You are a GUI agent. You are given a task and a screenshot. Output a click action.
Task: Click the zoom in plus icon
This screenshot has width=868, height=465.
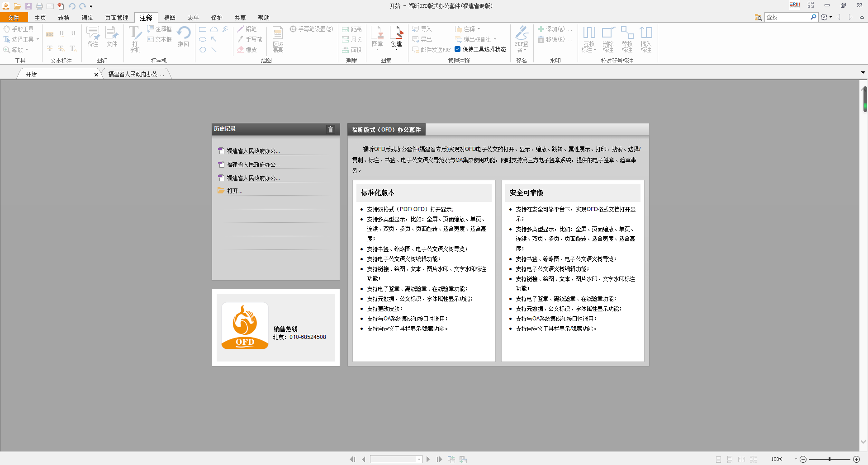point(856,459)
